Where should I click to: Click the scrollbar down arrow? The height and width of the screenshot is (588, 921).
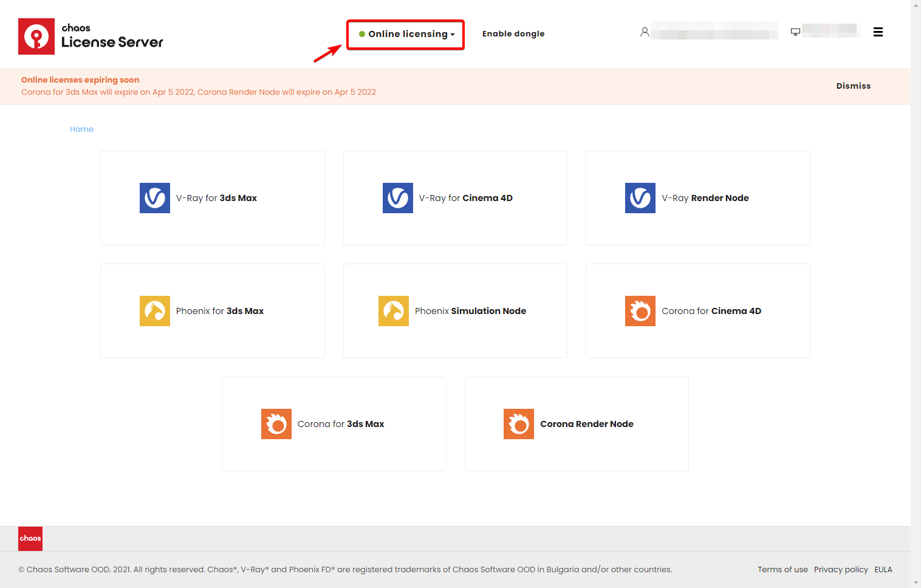click(x=916, y=583)
